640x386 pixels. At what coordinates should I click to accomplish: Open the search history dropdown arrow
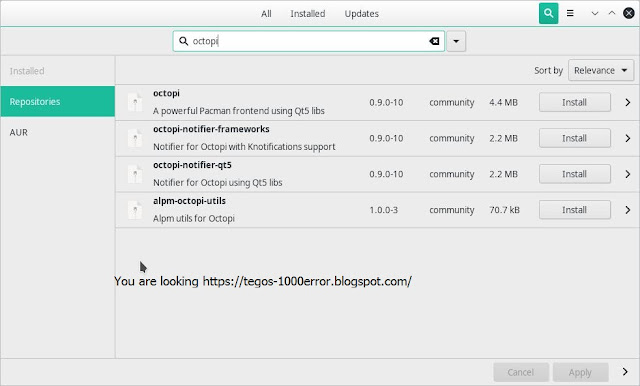click(456, 41)
